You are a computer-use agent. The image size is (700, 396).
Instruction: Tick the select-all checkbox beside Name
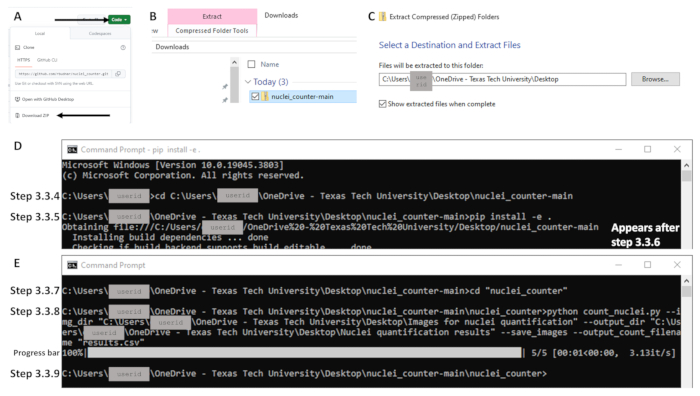[x=251, y=64]
